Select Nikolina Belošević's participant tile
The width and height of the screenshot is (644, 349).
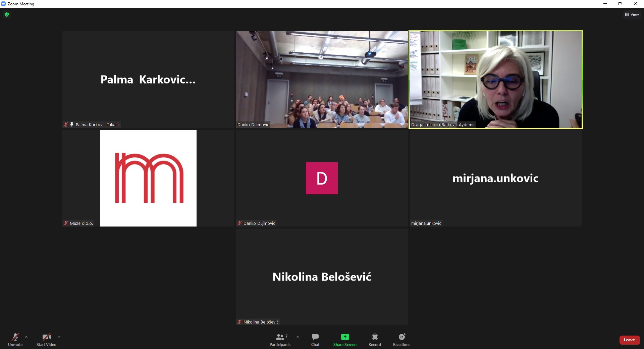322,277
